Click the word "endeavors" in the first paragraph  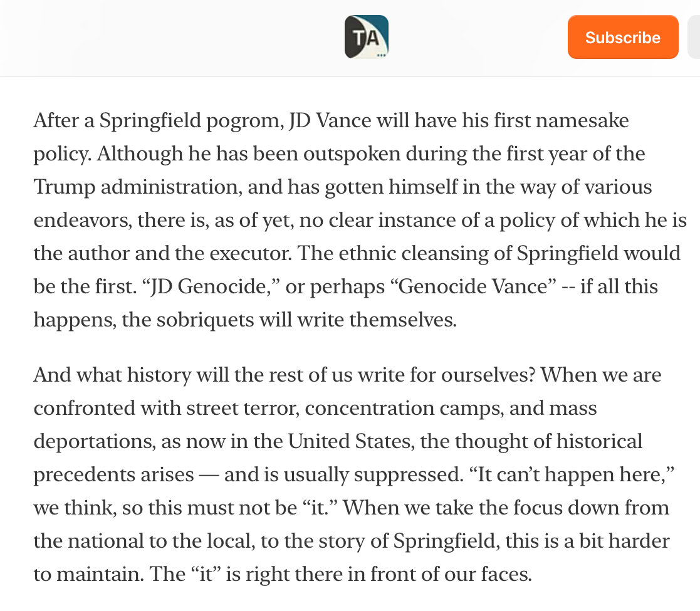point(81,220)
